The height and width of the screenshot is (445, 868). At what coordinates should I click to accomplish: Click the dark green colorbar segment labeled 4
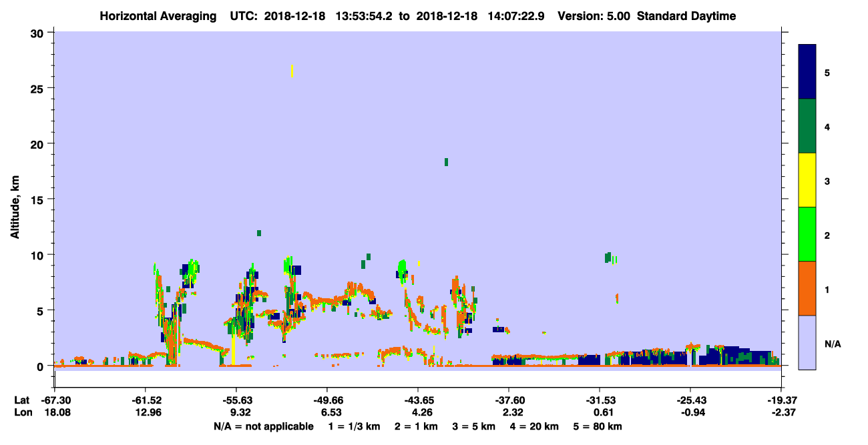click(807, 126)
